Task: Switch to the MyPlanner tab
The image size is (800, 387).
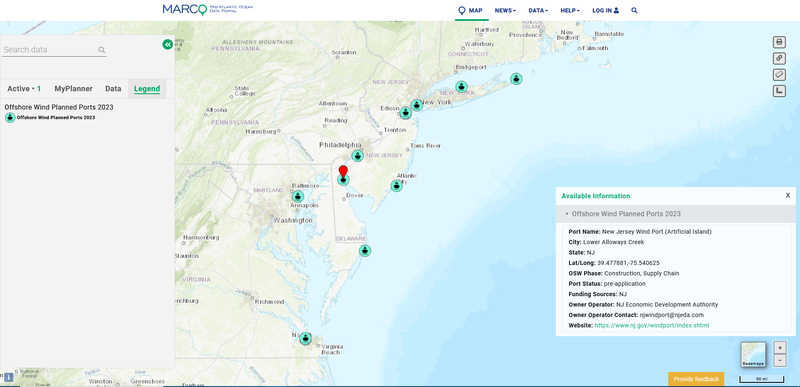Action: (73, 89)
